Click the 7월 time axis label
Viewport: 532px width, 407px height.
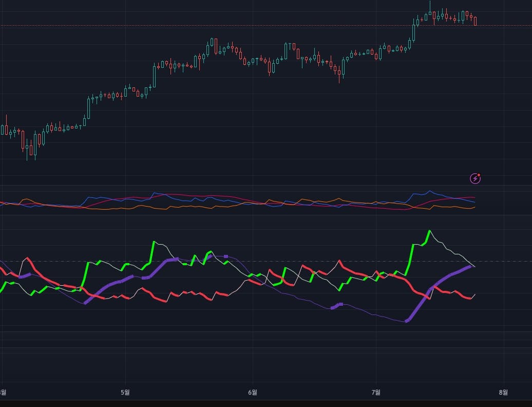[x=376, y=393]
